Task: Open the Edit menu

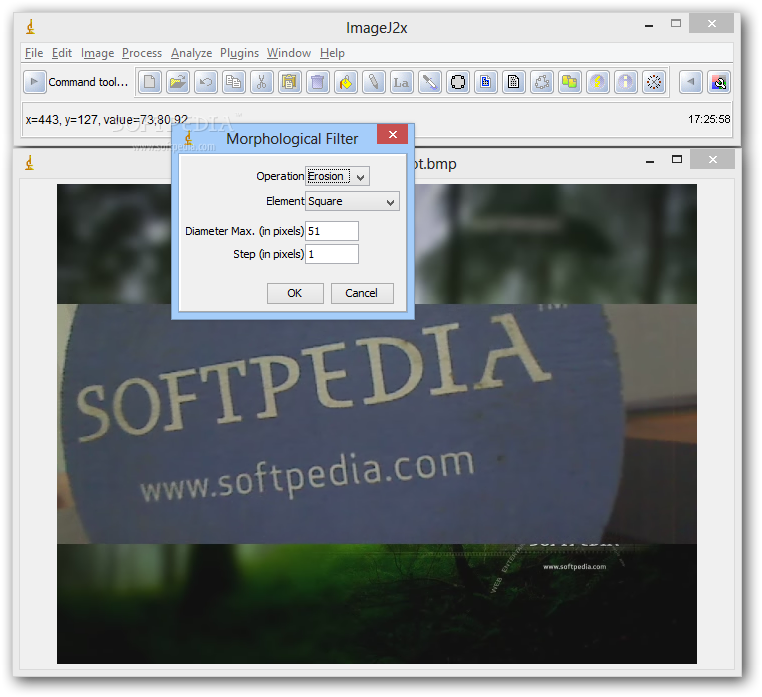Action: tap(62, 53)
